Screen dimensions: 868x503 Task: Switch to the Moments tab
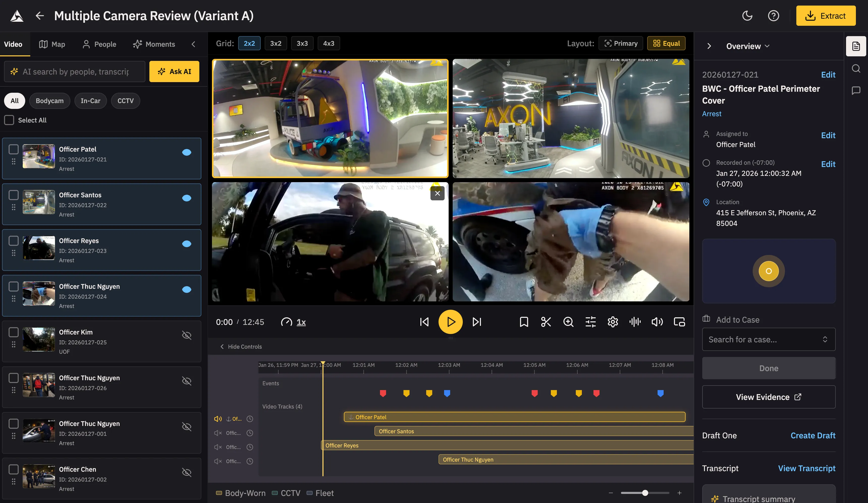click(154, 44)
